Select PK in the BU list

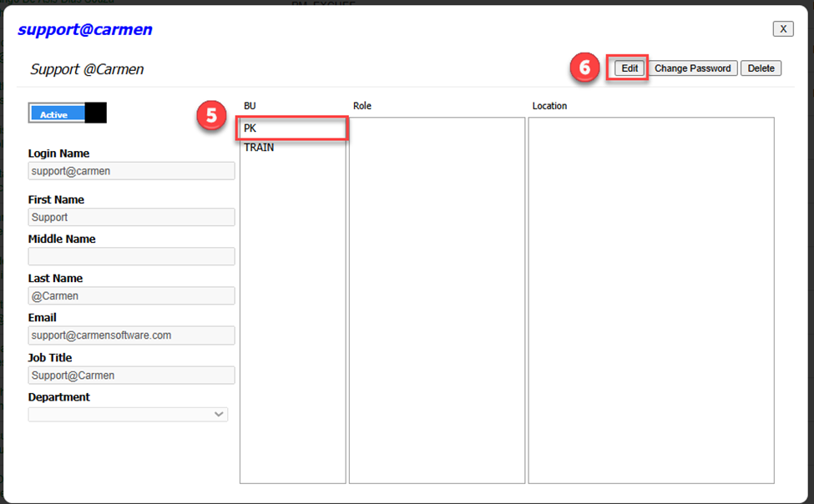[x=292, y=129]
